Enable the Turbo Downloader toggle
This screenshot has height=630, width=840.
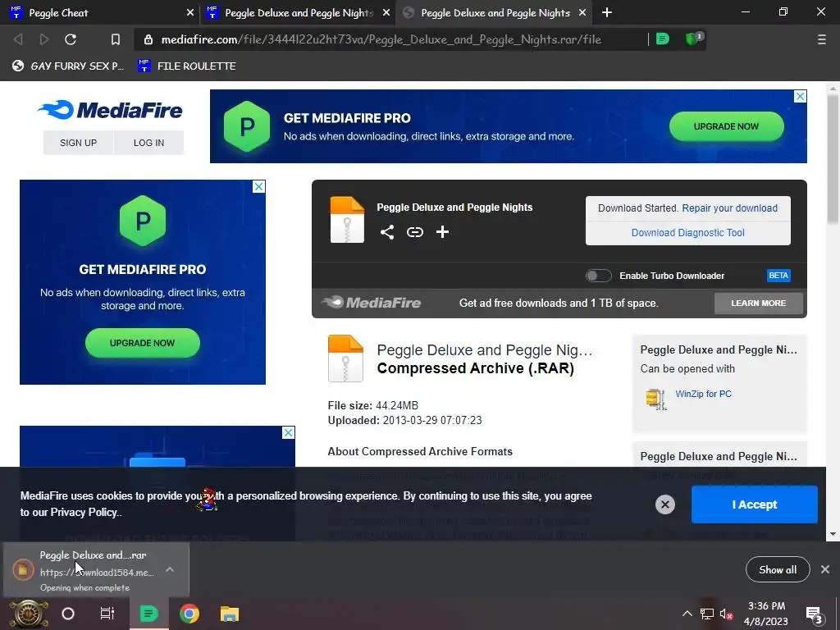click(598, 276)
